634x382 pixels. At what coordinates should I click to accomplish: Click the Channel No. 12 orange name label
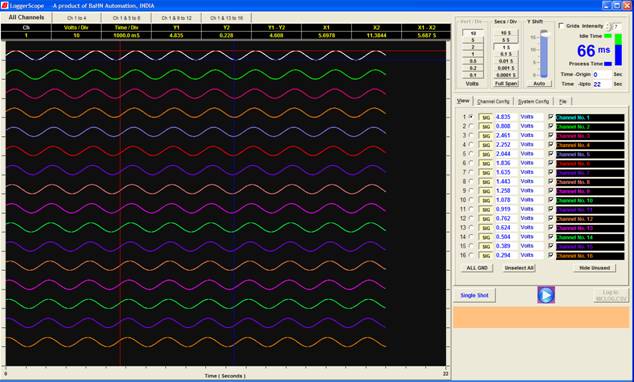590,219
